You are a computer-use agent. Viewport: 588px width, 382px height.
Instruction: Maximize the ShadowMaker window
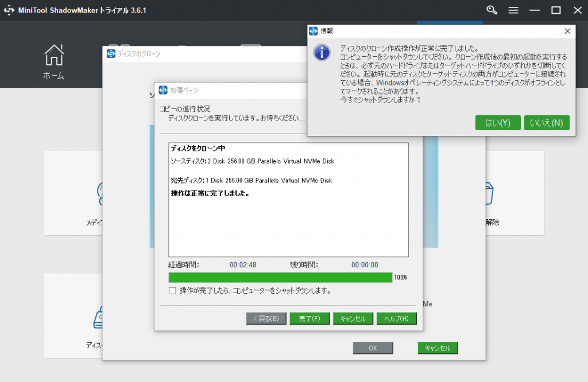coord(556,10)
